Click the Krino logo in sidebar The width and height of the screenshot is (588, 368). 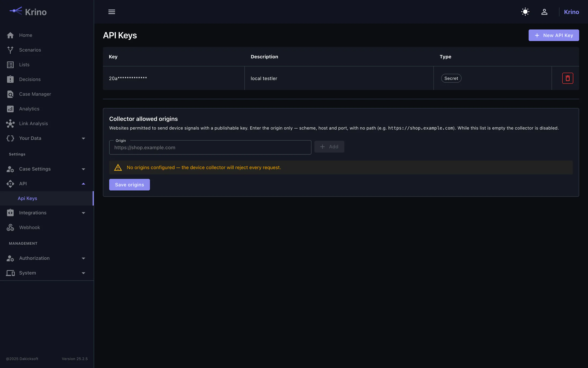coord(28,12)
